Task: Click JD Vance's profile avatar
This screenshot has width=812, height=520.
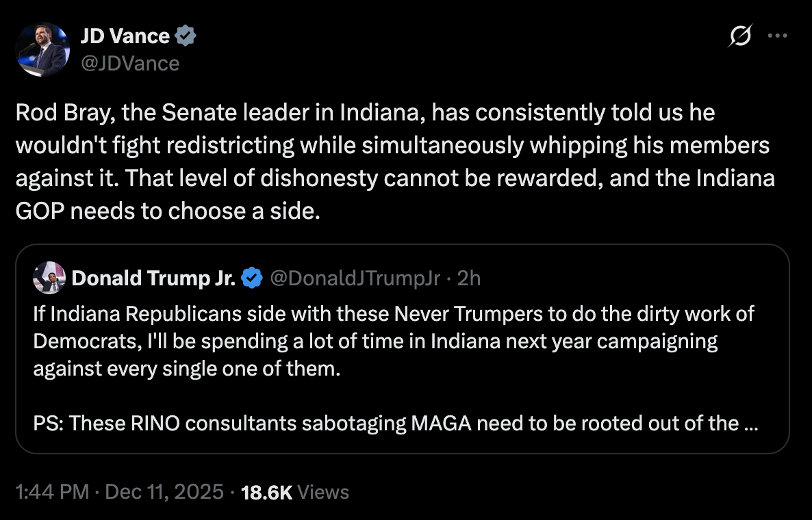Action: (x=42, y=49)
